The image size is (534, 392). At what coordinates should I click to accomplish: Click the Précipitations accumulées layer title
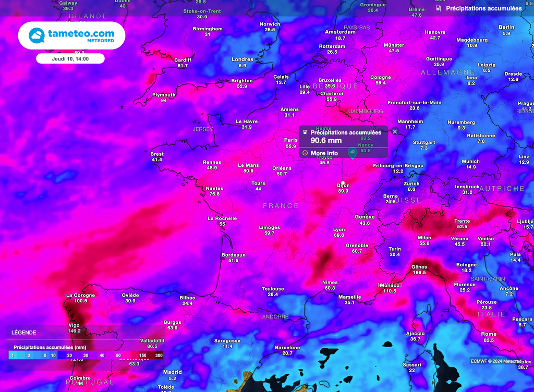(483, 8)
